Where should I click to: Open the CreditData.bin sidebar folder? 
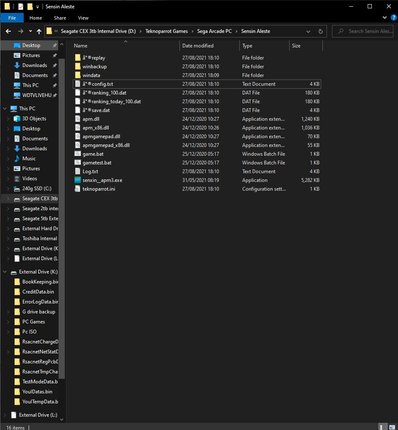38,292
